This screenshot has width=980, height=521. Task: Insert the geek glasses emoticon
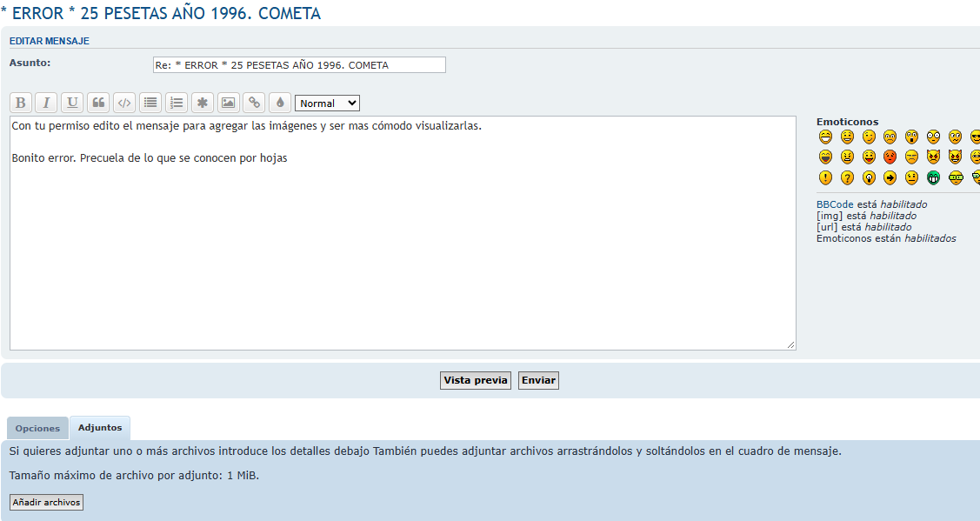[x=956, y=178]
